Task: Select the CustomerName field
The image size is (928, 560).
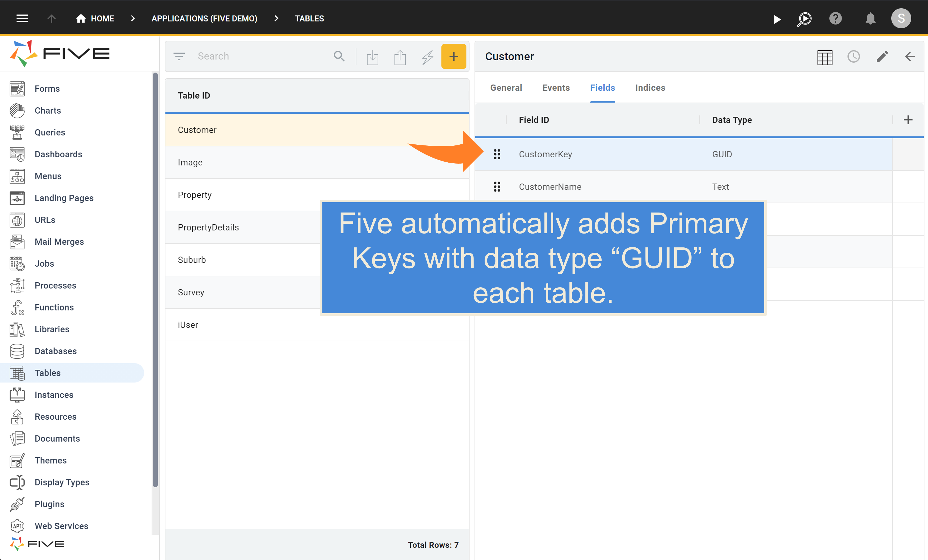Action: pos(550,187)
